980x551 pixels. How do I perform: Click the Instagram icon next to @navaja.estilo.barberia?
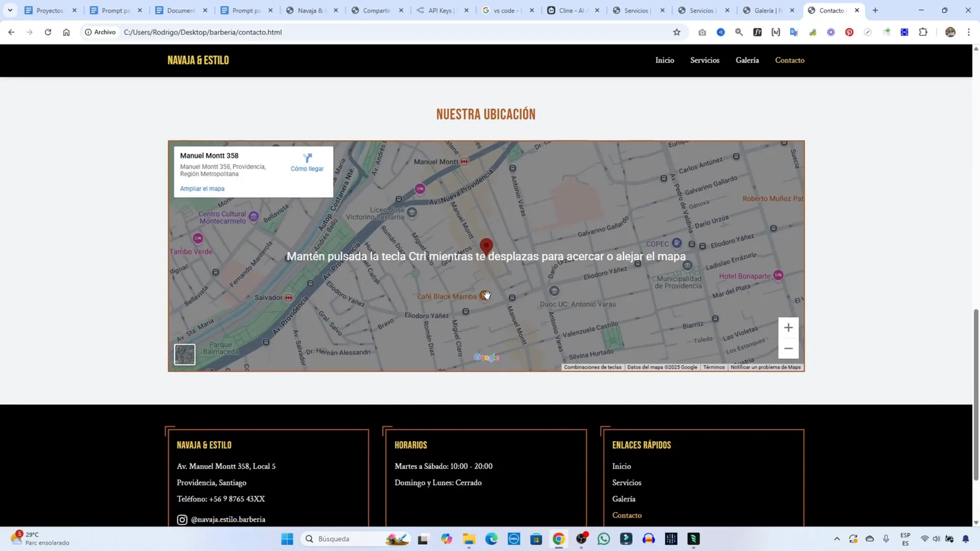[x=182, y=519]
